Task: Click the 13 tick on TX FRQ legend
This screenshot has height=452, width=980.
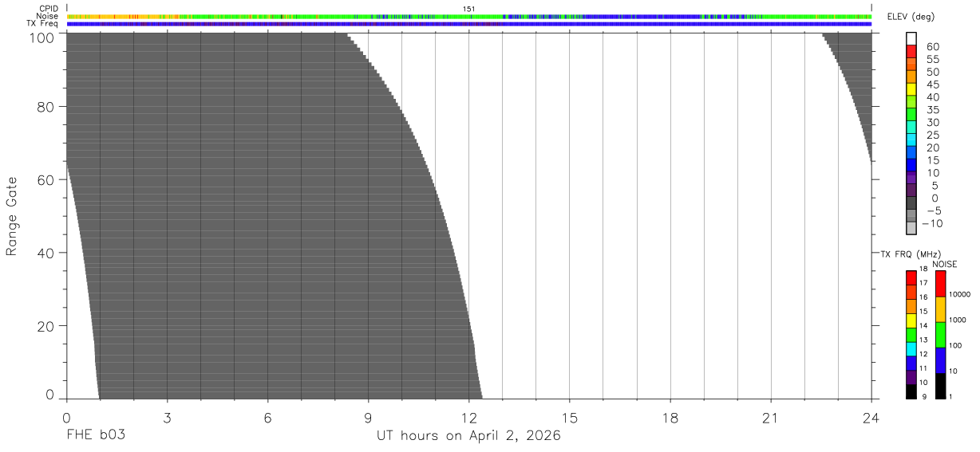Action: 923,340
